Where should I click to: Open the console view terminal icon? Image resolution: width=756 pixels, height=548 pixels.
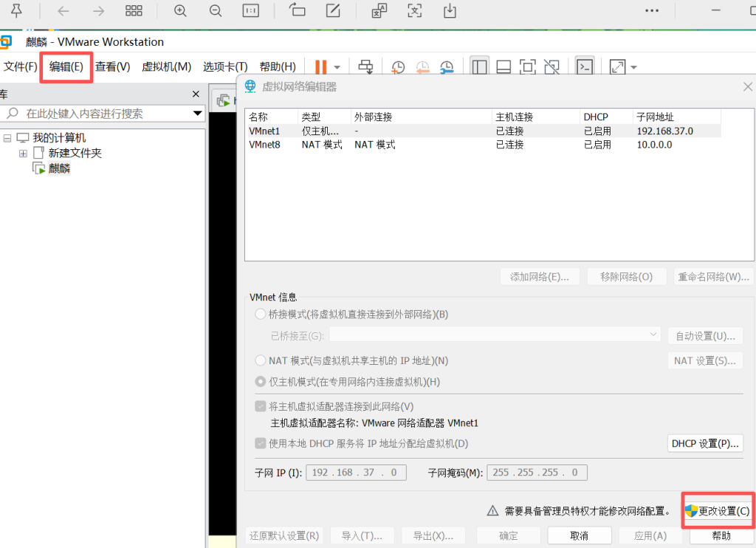pyautogui.click(x=584, y=67)
